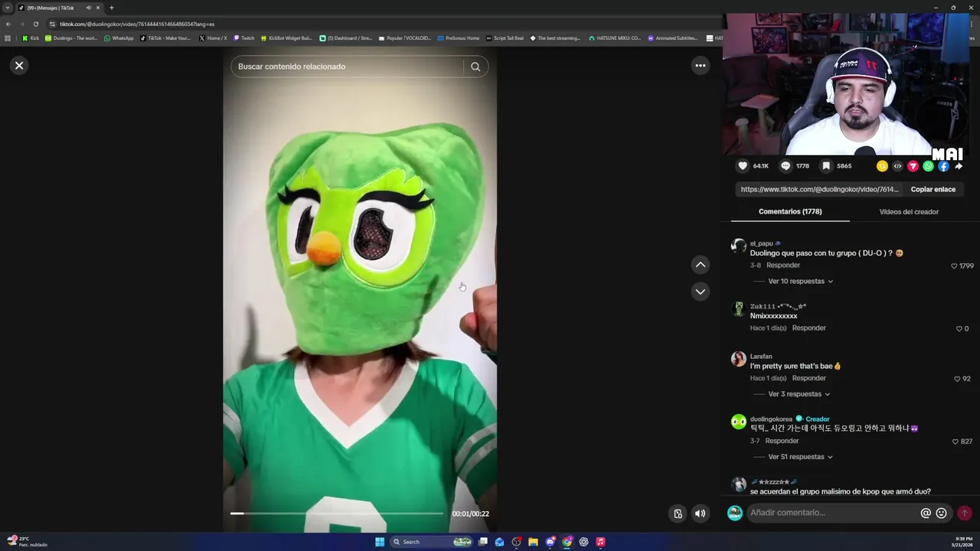Open duolingokorea's green owl avatar

pyautogui.click(x=738, y=422)
